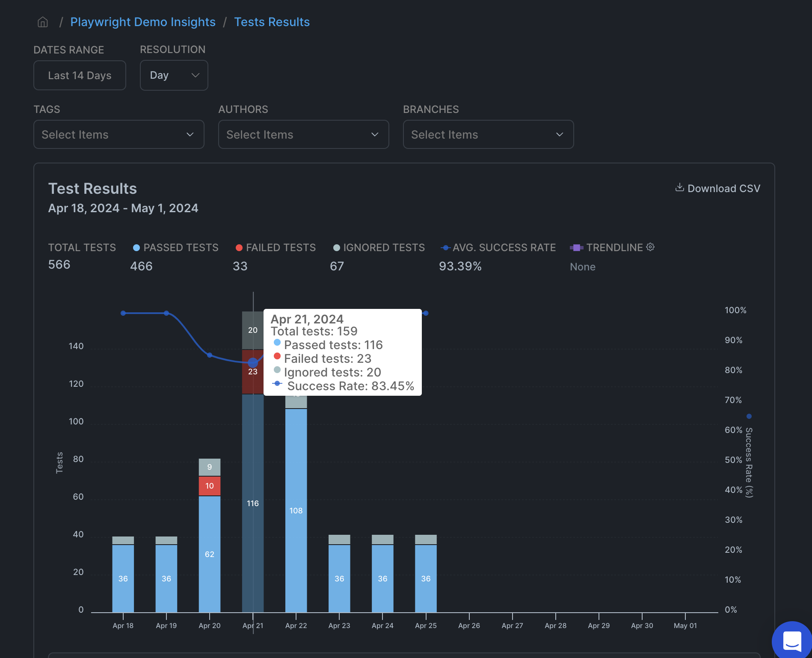Click the Download CSV link
This screenshot has height=658, width=812.
(x=724, y=188)
